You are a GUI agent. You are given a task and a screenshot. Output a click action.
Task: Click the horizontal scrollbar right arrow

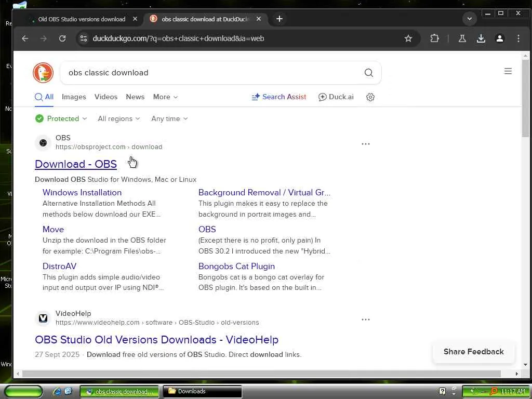tap(516, 374)
